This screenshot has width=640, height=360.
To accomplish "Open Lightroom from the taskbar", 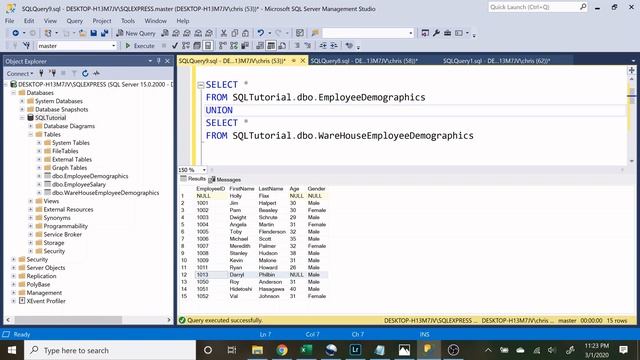I will (x=355, y=350).
